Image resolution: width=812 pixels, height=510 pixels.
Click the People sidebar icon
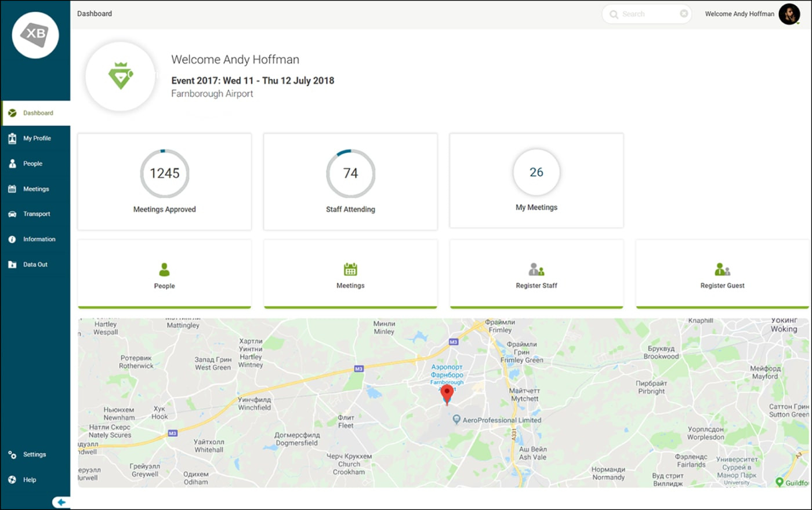pyautogui.click(x=12, y=164)
